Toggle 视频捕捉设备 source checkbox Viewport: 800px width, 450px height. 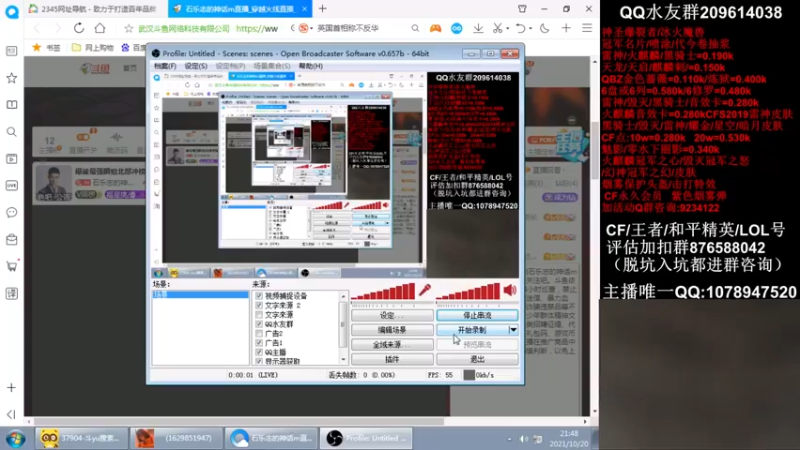[259, 296]
